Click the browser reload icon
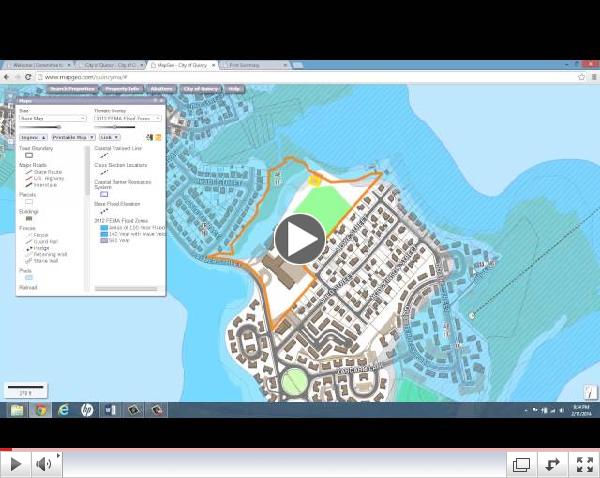The image size is (600, 478). click(29, 77)
